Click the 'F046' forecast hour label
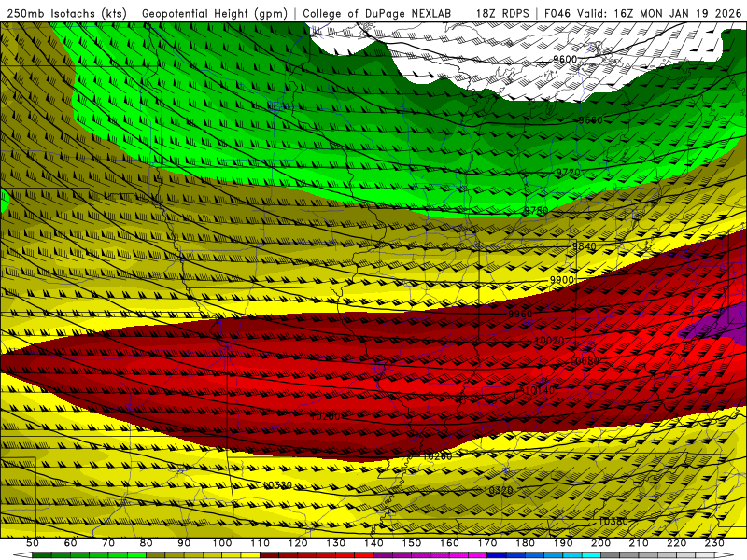 click(557, 14)
